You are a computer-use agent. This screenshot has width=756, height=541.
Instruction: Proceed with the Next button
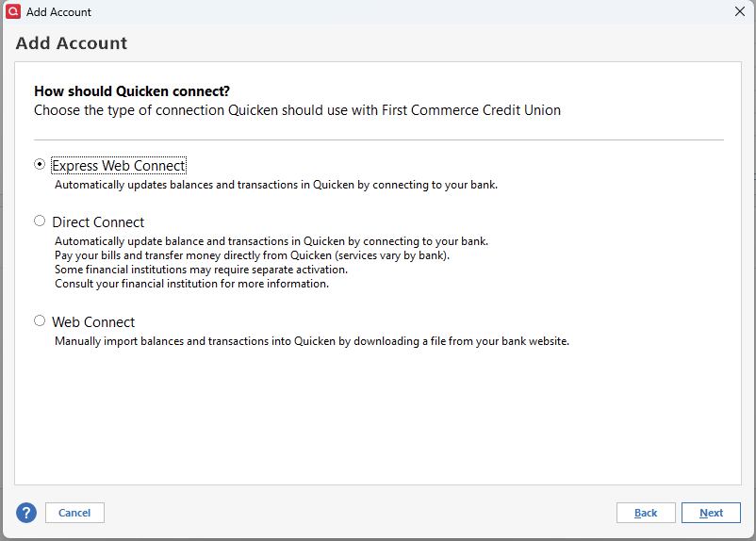711,513
